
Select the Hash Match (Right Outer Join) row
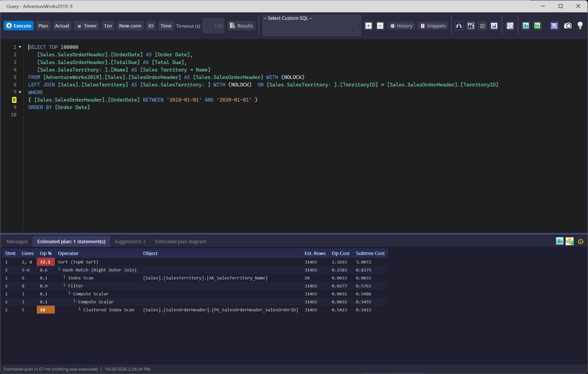pos(195,270)
